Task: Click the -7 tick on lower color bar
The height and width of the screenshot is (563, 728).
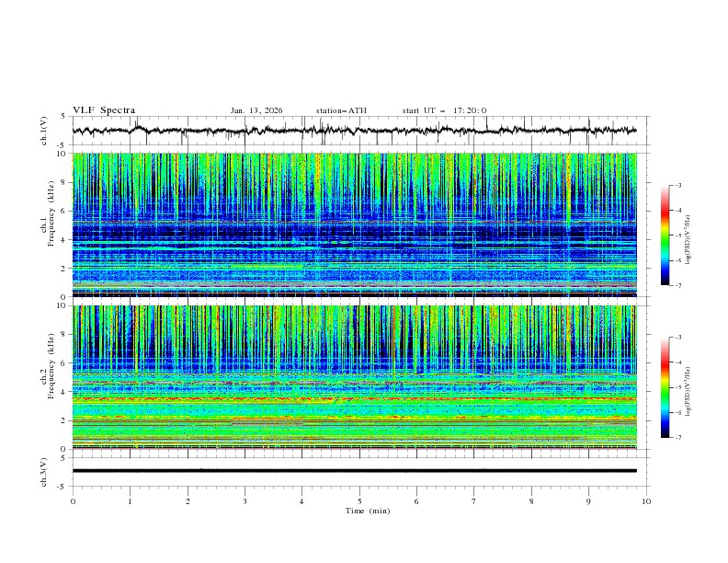Action: (x=677, y=438)
